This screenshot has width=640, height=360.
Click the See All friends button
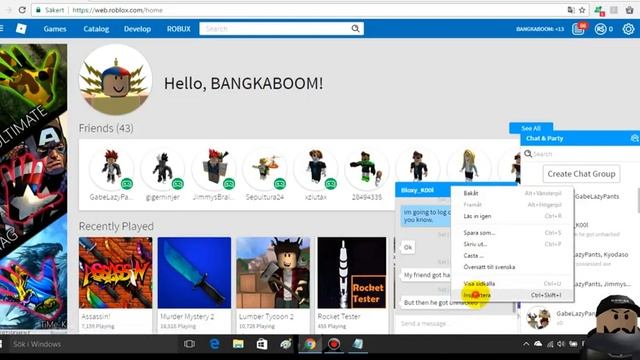[x=531, y=128]
